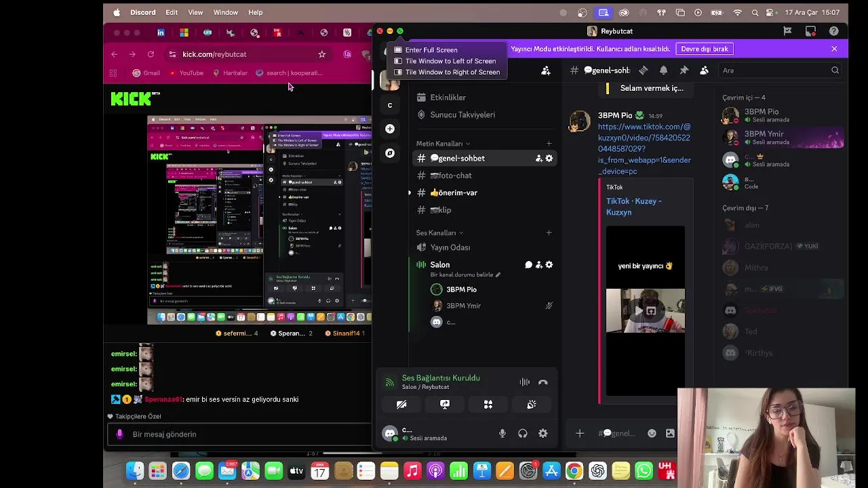Open the View menu in menu bar
The image size is (868, 488).
[x=195, y=12]
